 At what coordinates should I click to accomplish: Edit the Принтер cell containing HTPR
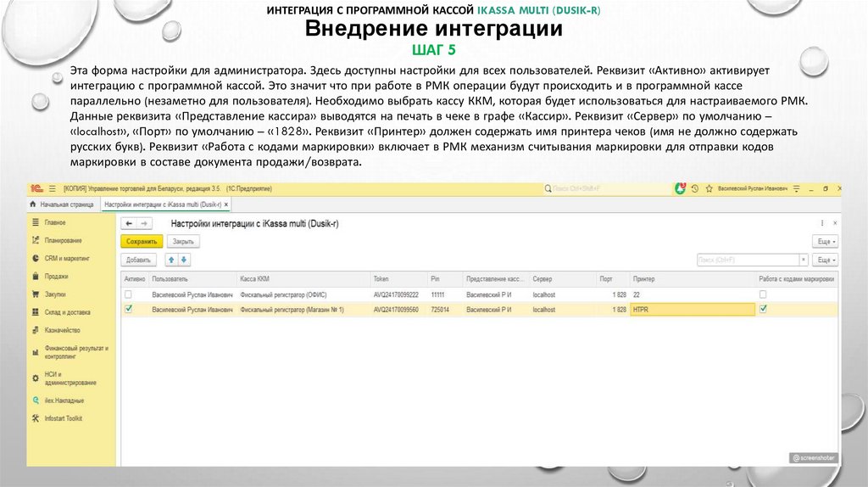[693, 309]
